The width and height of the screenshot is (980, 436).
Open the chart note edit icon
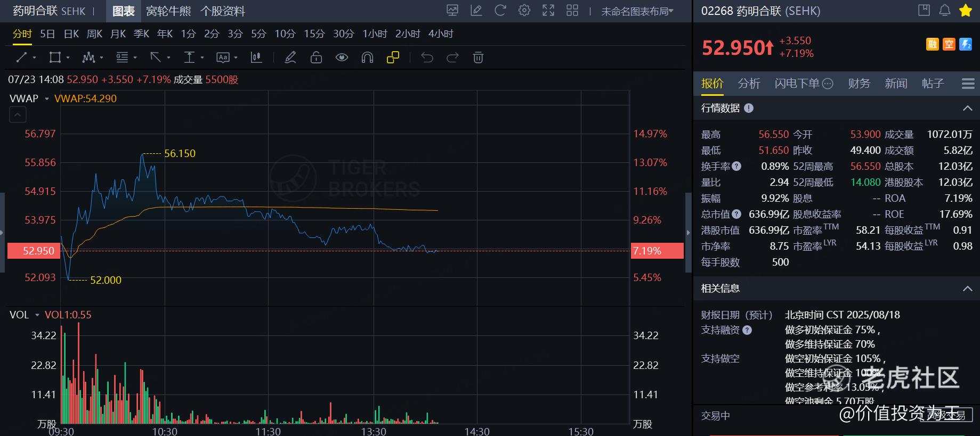tap(476, 10)
